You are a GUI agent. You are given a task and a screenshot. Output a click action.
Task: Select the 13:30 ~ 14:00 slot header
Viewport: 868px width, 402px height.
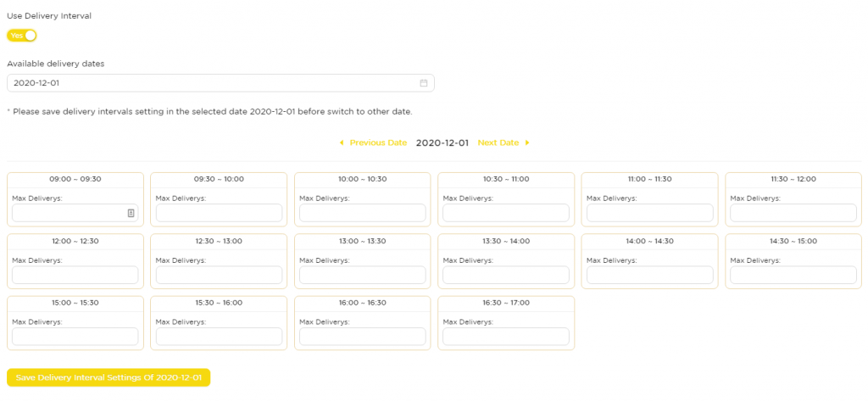[x=506, y=242]
